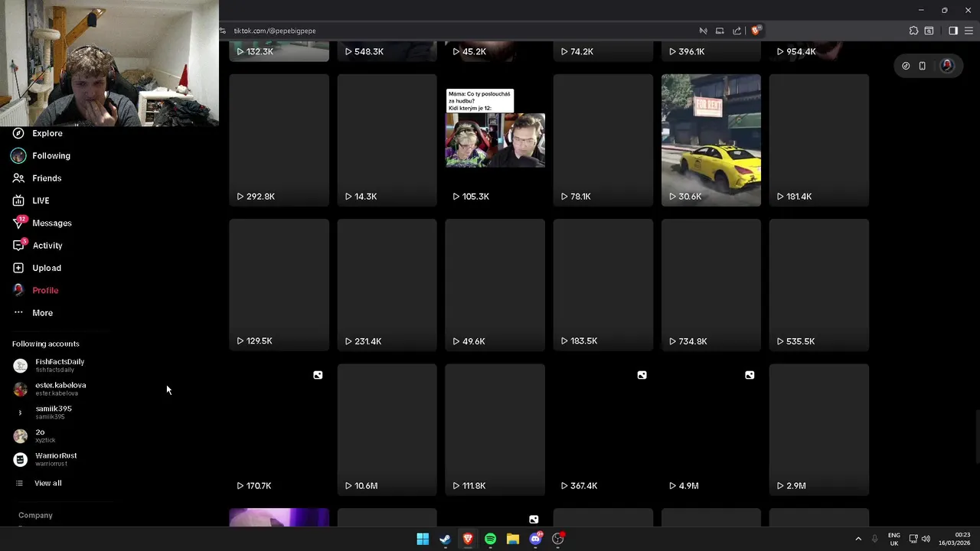Go to the Following feed
Viewport: 980px width, 551px height.
51,155
